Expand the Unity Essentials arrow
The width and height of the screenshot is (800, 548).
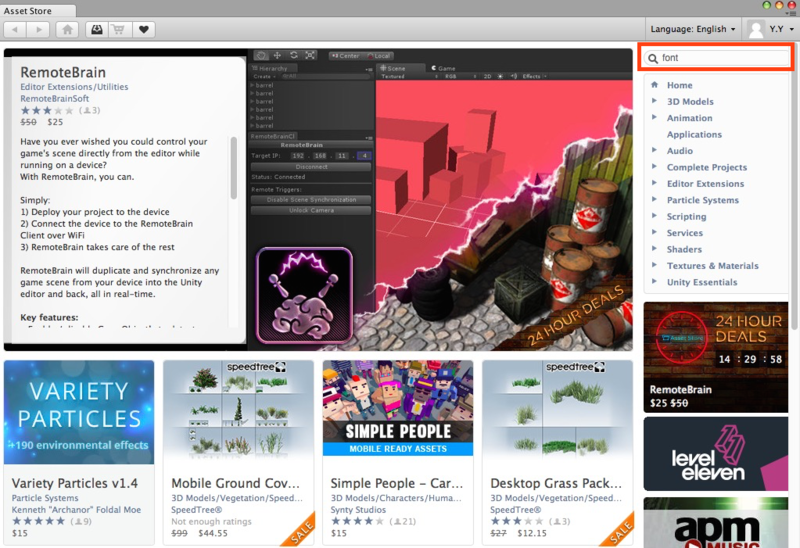(654, 281)
